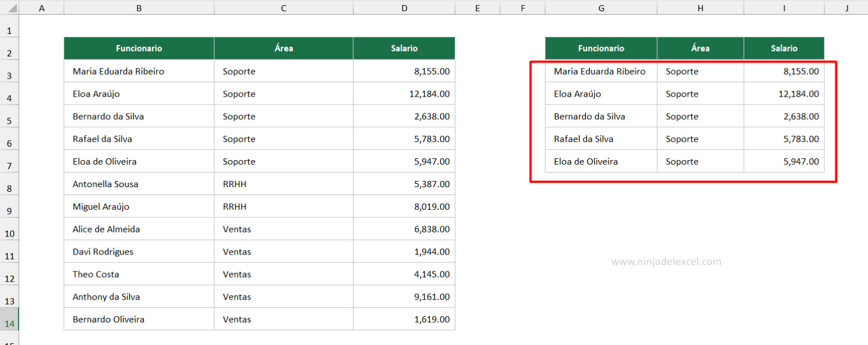Select the salary 12,184.00 for Eloa Araújo
The width and height of the screenshot is (868, 345).
click(x=404, y=94)
